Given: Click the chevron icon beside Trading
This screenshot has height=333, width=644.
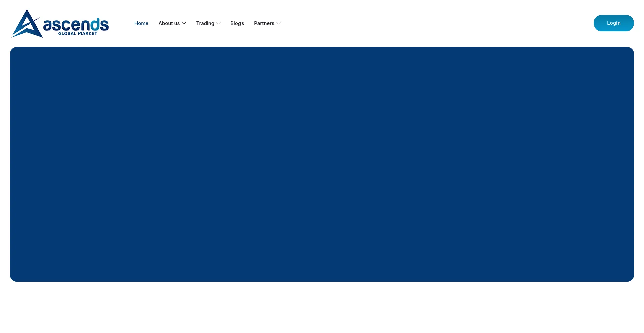Looking at the screenshot, I should tap(219, 23).
